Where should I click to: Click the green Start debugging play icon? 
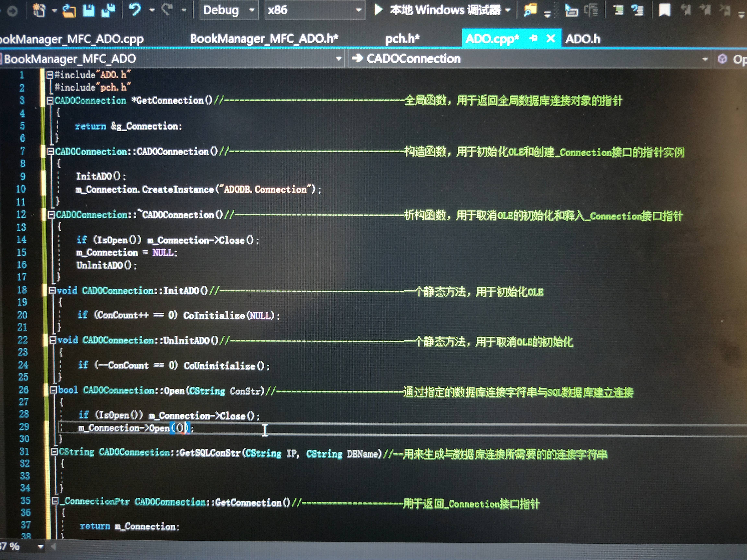378,9
